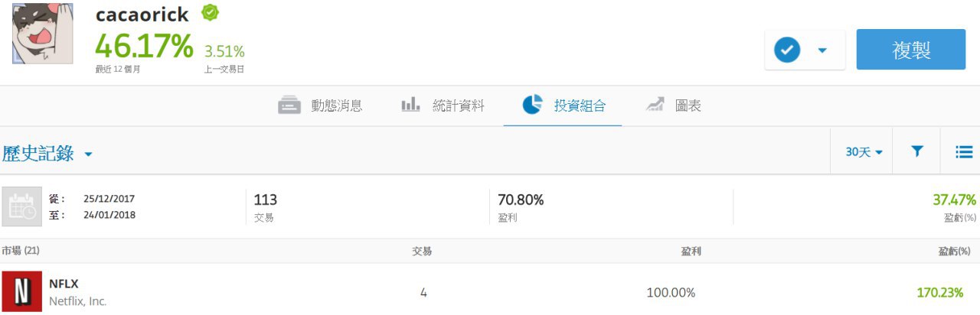Open the 30天 period dropdown
Viewport: 980px width, 315px height.
864,152
